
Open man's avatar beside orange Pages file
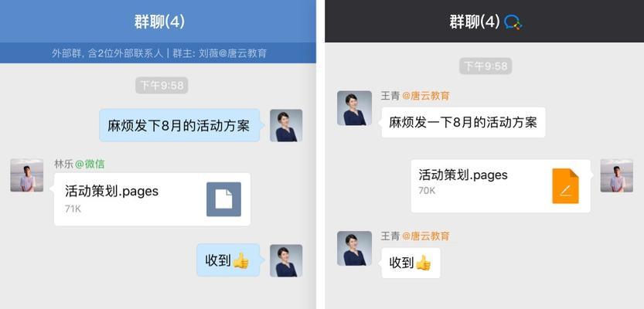616,175
